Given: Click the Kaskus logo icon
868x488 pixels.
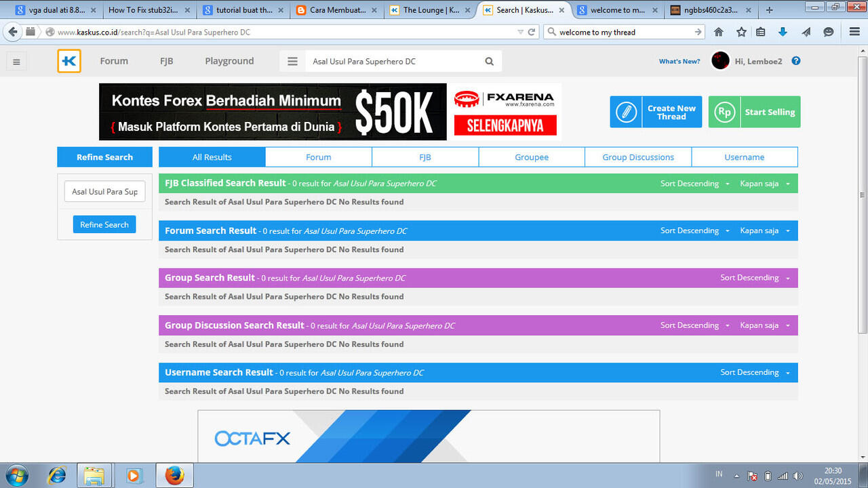Looking at the screenshot, I should (69, 61).
